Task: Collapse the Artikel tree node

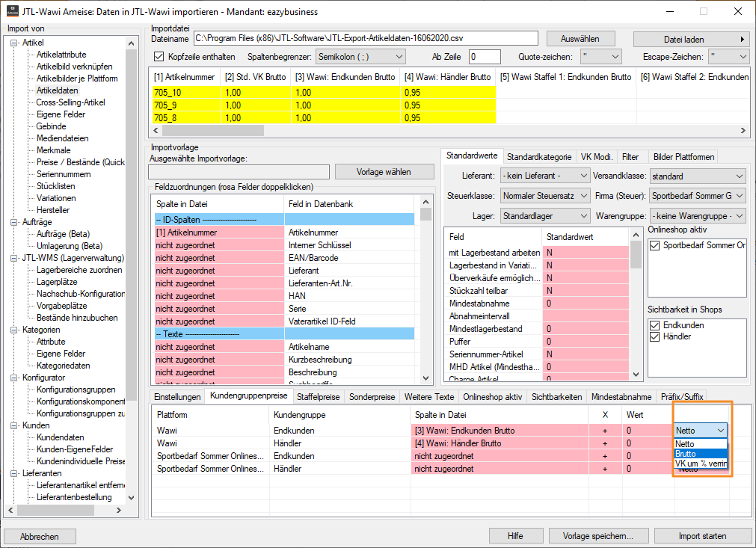Action: (x=14, y=43)
